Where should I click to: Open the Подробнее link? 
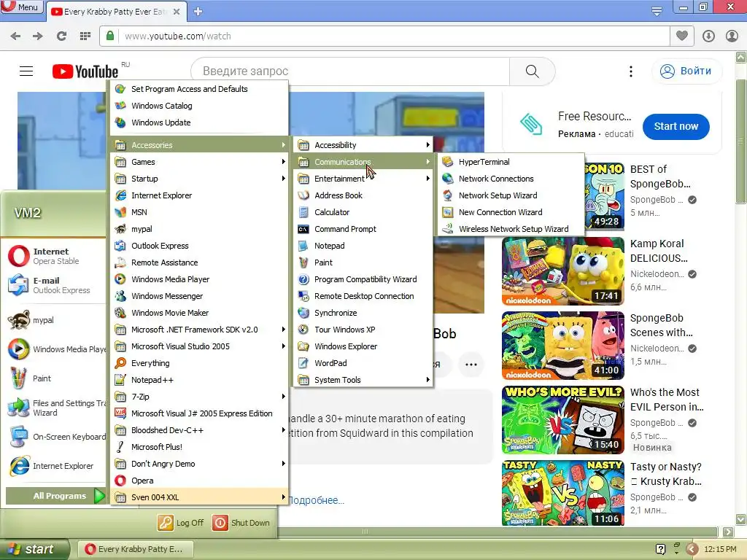(x=317, y=500)
